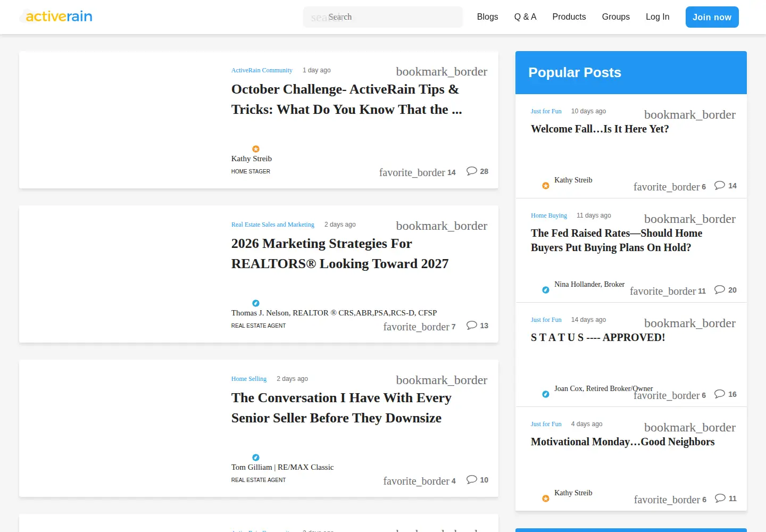The image size is (766, 532).
Task: Open comments on October Challenge post
Action: 477,171
